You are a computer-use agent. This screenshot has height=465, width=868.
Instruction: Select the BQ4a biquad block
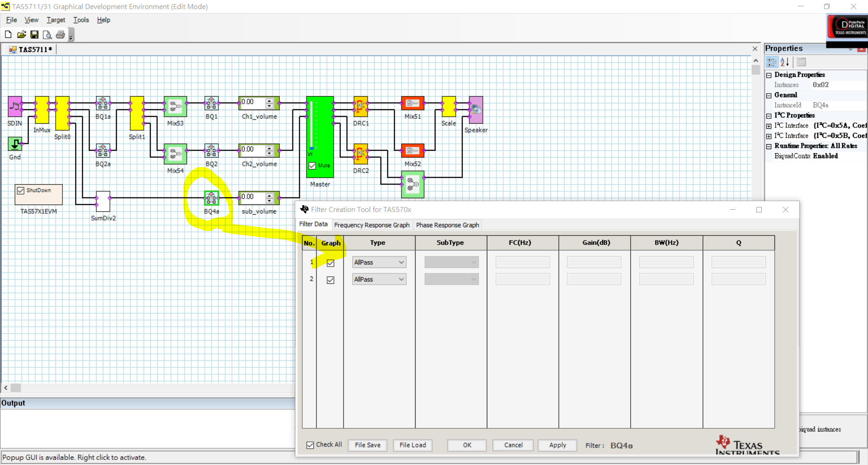[x=212, y=198]
